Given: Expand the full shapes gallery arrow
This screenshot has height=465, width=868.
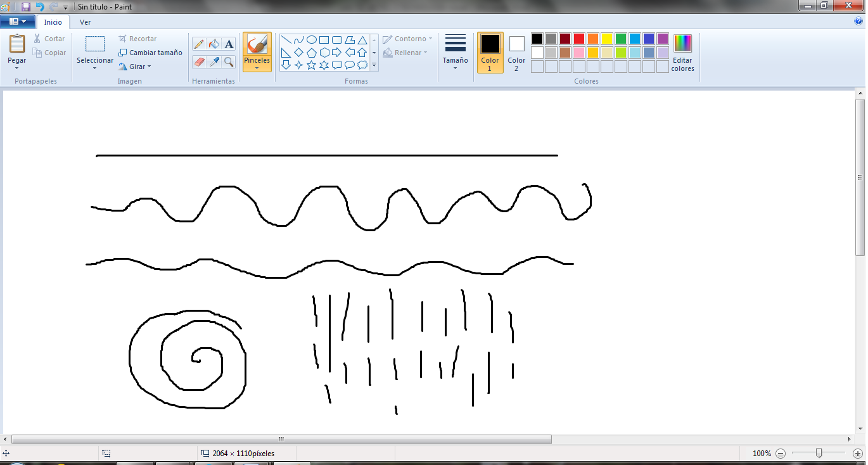Looking at the screenshot, I should point(374,65).
